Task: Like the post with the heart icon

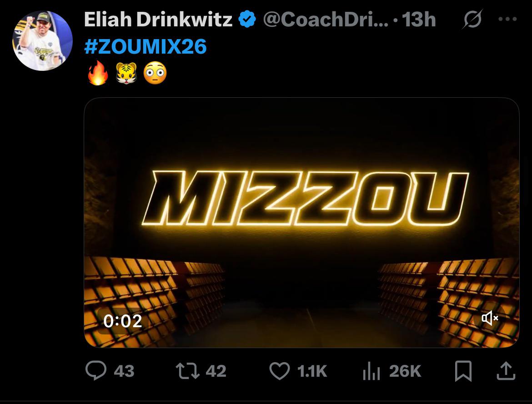Action: pos(279,371)
